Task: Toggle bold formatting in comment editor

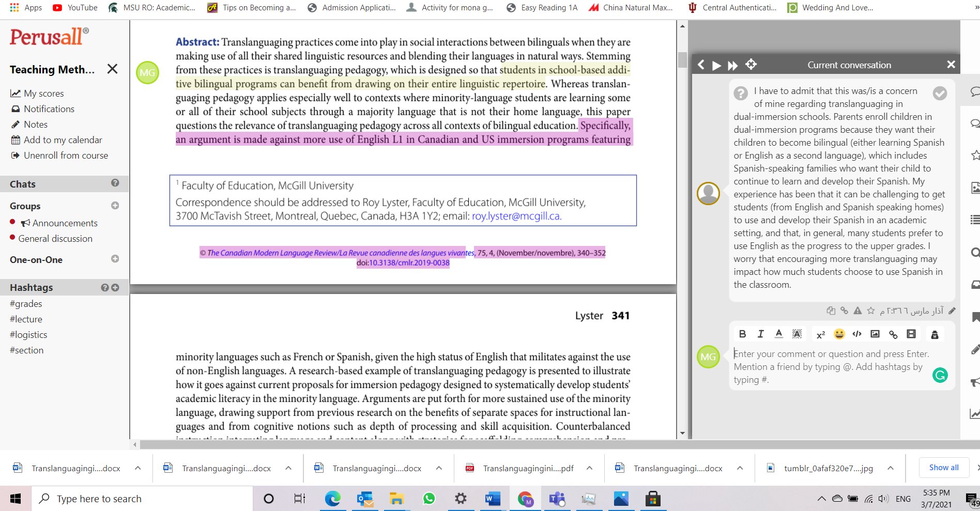Action: [x=742, y=334]
